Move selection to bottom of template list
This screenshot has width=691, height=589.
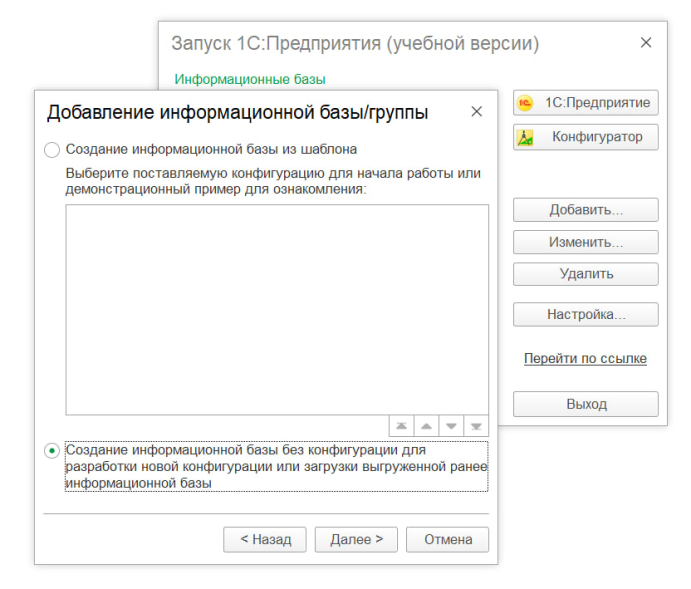476,426
